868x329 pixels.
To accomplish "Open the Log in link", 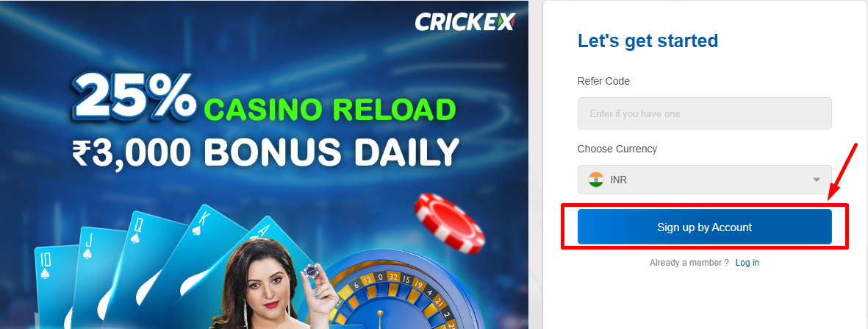I will [747, 263].
